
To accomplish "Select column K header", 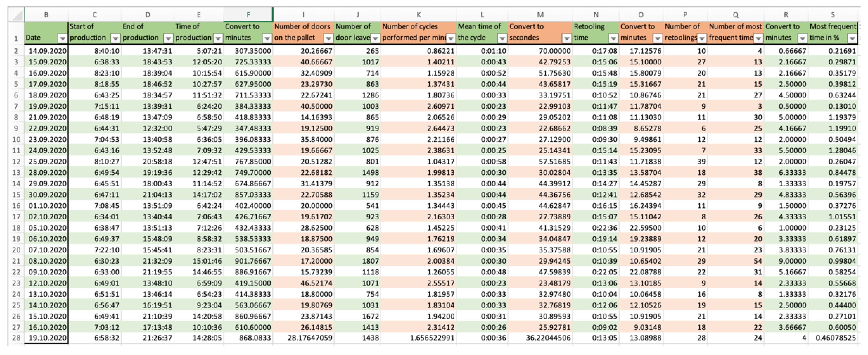I will [x=419, y=15].
